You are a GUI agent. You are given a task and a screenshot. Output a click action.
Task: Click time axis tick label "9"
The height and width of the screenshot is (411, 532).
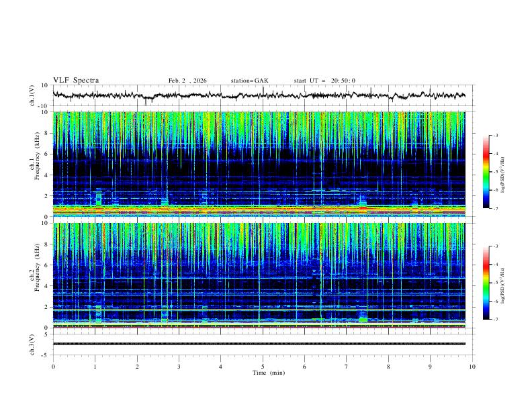430,367
